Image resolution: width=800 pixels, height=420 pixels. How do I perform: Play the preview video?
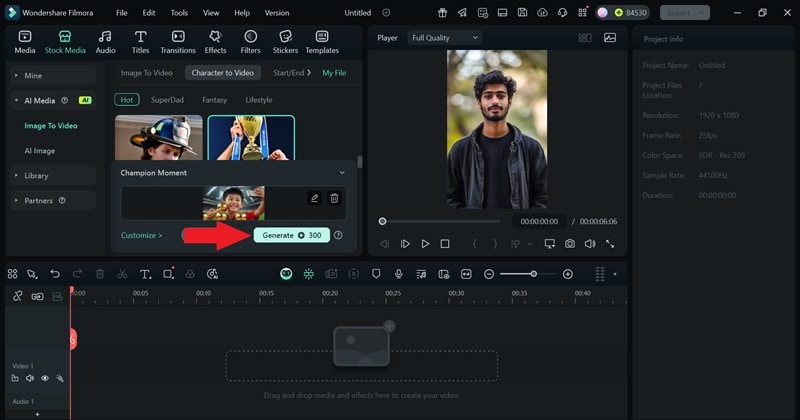425,244
